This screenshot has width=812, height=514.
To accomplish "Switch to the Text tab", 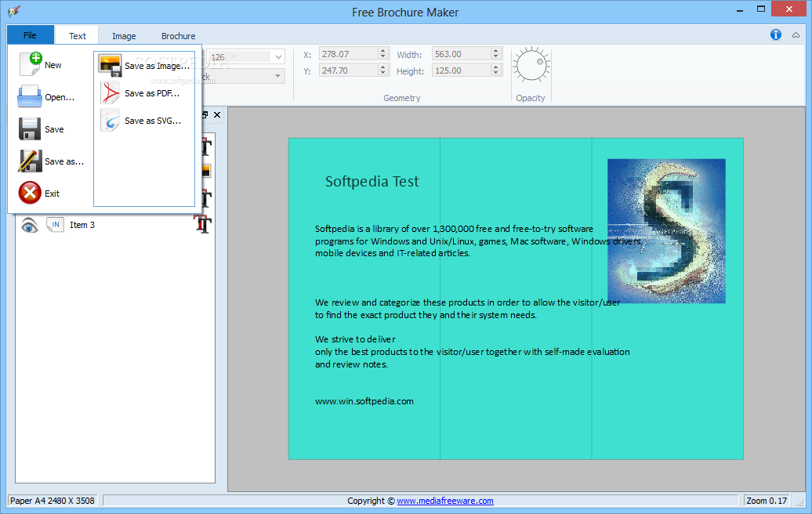I will click(78, 36).
